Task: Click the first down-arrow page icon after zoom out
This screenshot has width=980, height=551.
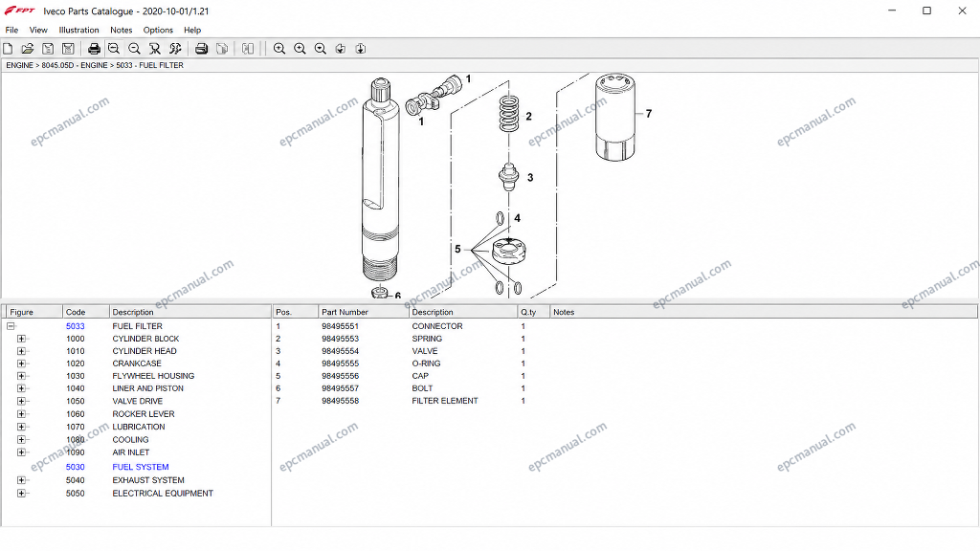Action: [x=341, y=49]
